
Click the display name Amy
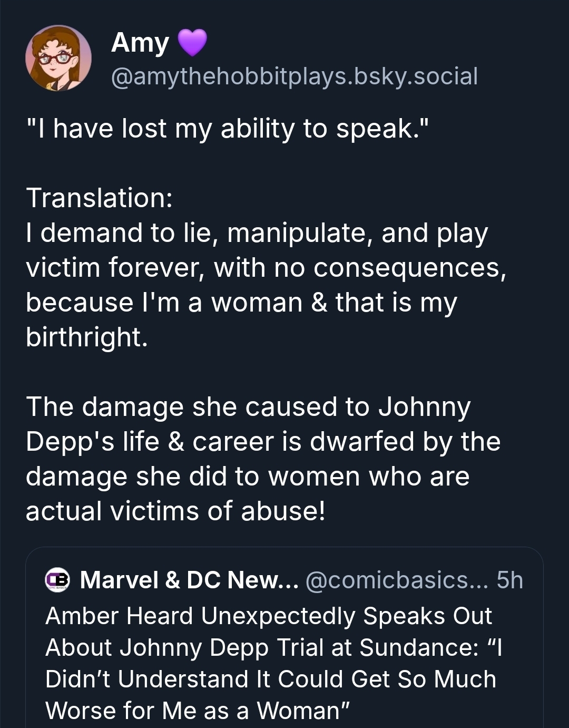click(x=140, y=43)
